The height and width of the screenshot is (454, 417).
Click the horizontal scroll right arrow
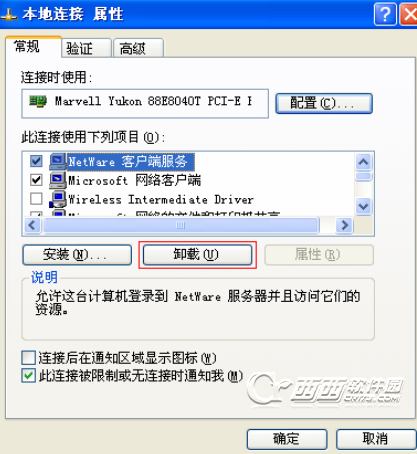pyautogui.click(x=345, y=225)
